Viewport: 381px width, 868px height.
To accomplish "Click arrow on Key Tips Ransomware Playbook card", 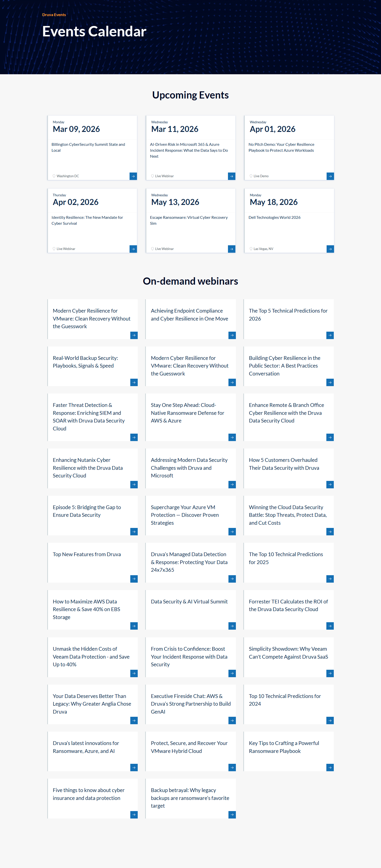I will click(x=330, y=768).
